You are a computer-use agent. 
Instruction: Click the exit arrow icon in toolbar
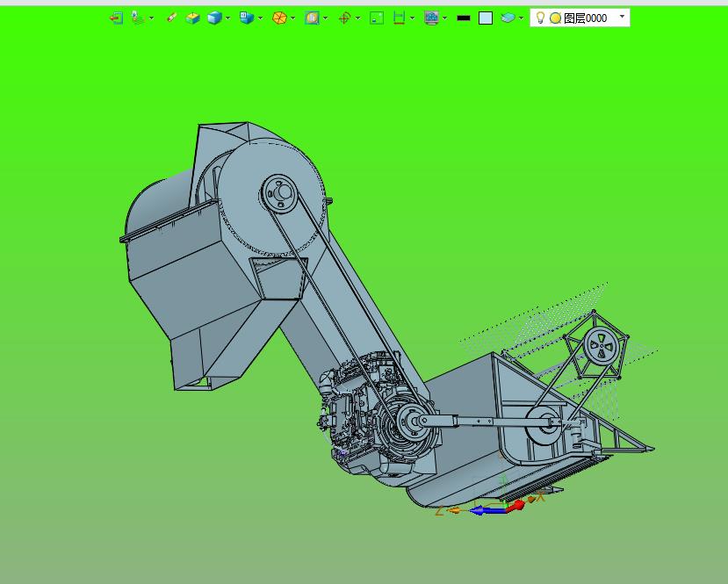pyautogui.click(x=116, y=18)
